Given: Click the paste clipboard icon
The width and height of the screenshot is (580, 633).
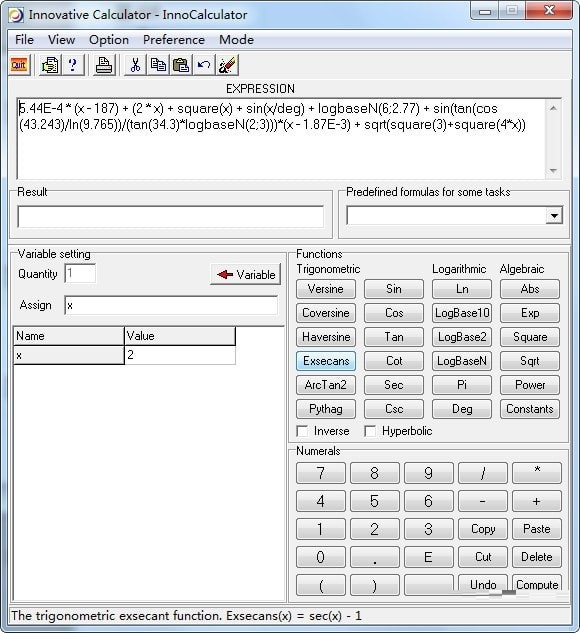Looking at the screenshot, I should click(x=181, y=65).
